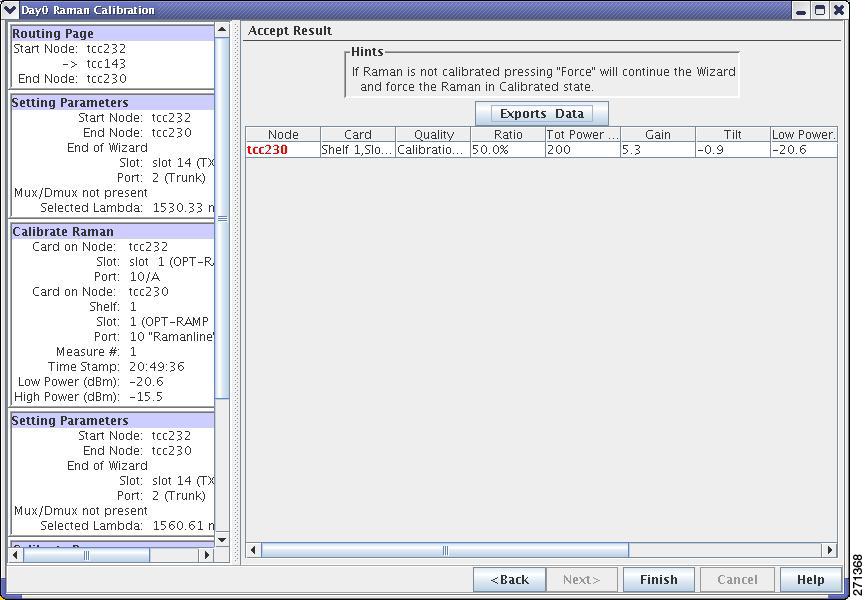This screenshot has width=865, height=600.
Task: Click the Gain column header
Action: (x=658, y=135)
